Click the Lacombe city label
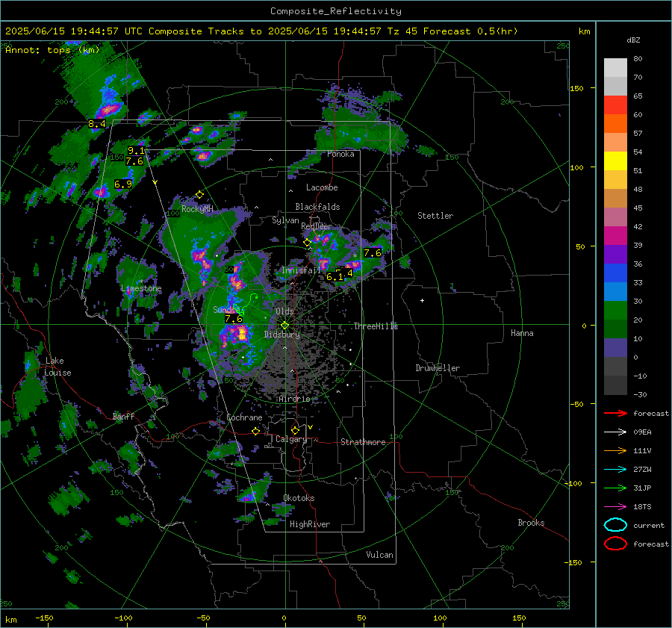This screenshot has height=628, width=672. [x=322, y=187]
